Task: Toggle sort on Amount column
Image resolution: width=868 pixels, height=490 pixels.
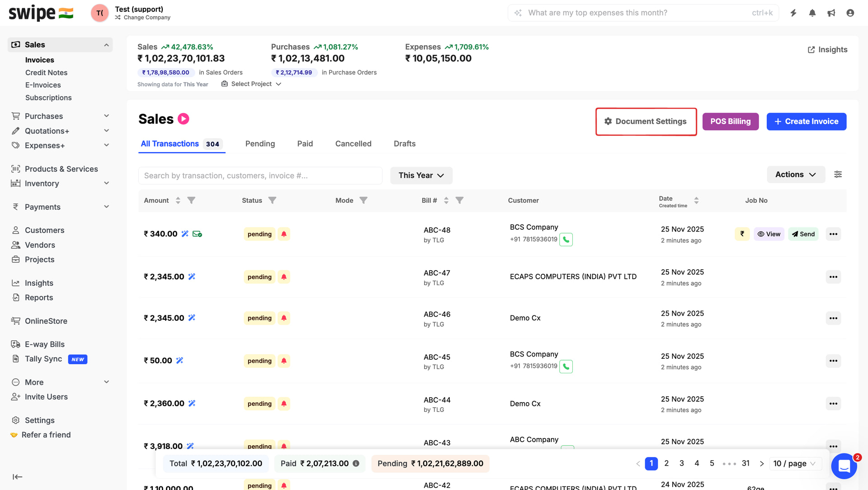Action: 178,200
